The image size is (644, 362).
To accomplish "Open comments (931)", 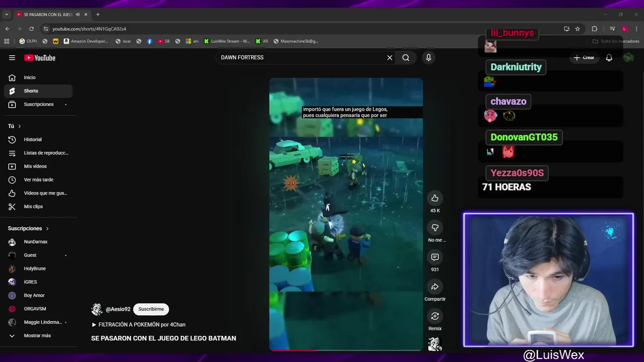I will (x=435, y=257).
